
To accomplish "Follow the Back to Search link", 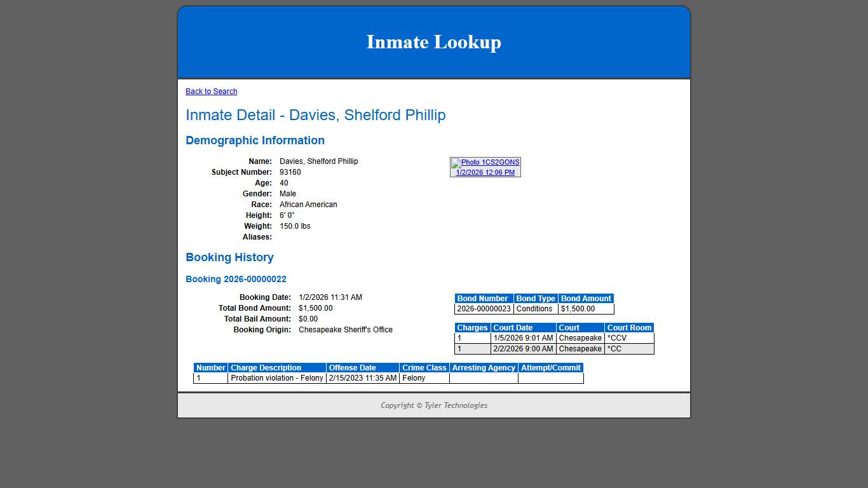I will (211, 91).
